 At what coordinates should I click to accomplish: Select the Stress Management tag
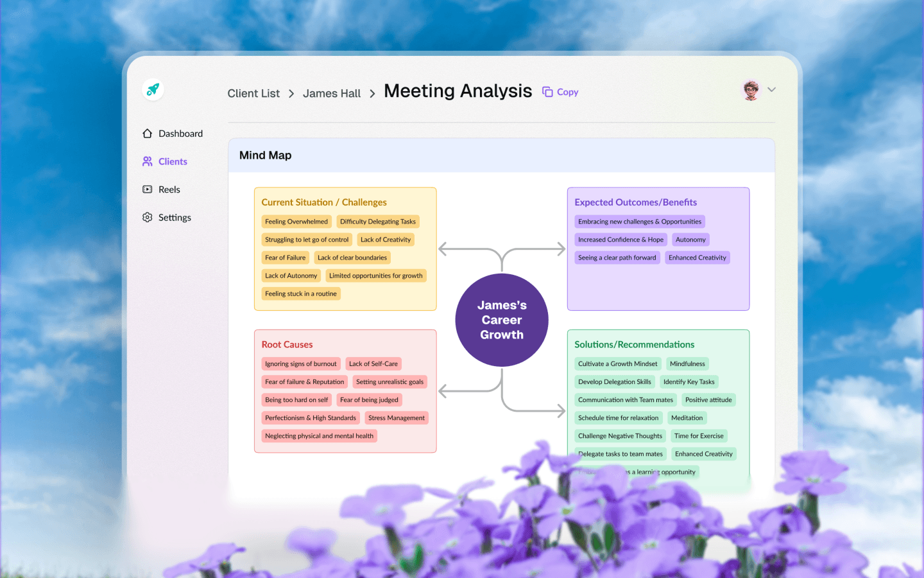coord(397,418)
